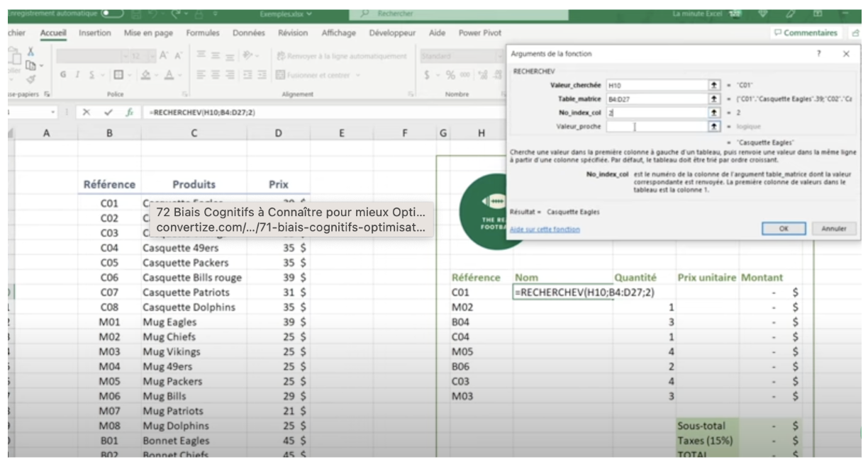This screenshot has width=868, height=469.
Task: Click OK in the function arguments dialog
Action: click(784, 229)
